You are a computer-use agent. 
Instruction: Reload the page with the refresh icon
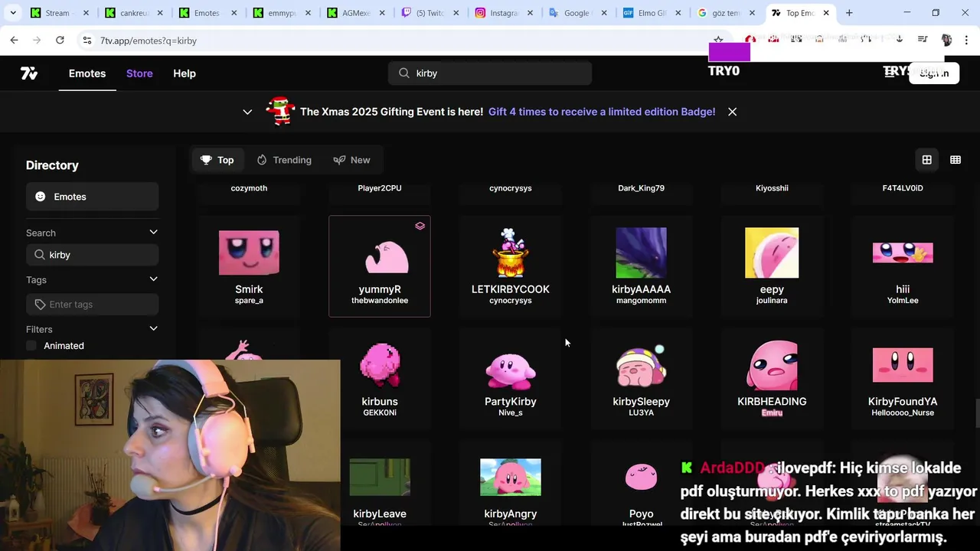(60, 40)
